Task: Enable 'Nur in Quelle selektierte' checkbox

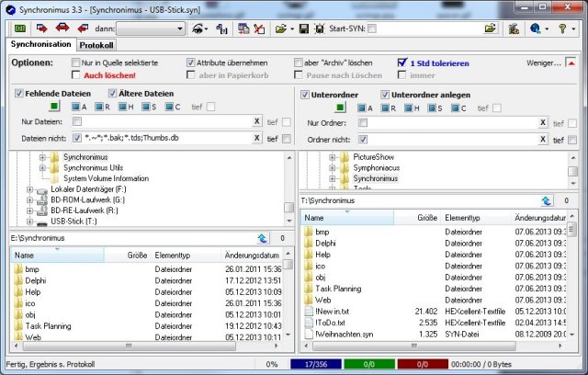Action: pyautogui.click(x=77, y=62)
